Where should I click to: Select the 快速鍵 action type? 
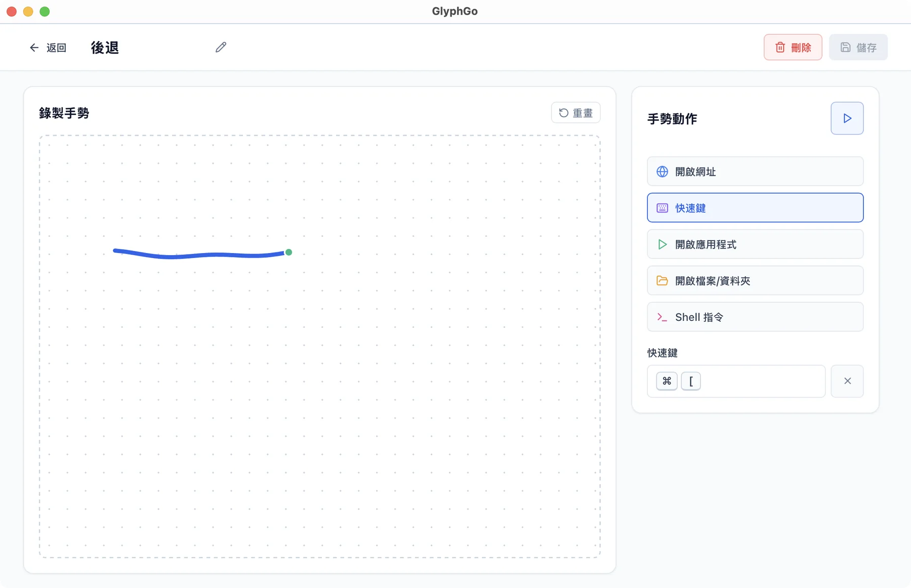(x=755, y=207)
